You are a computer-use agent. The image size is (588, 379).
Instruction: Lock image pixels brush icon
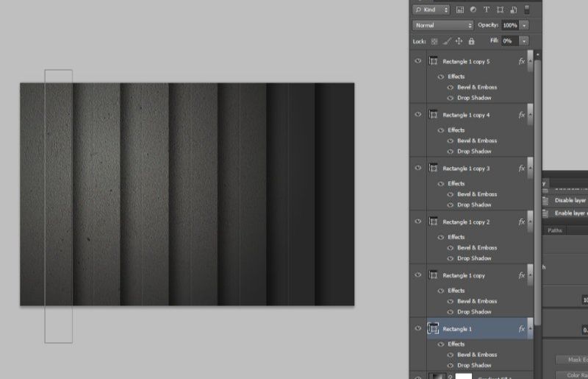[447, 41]
